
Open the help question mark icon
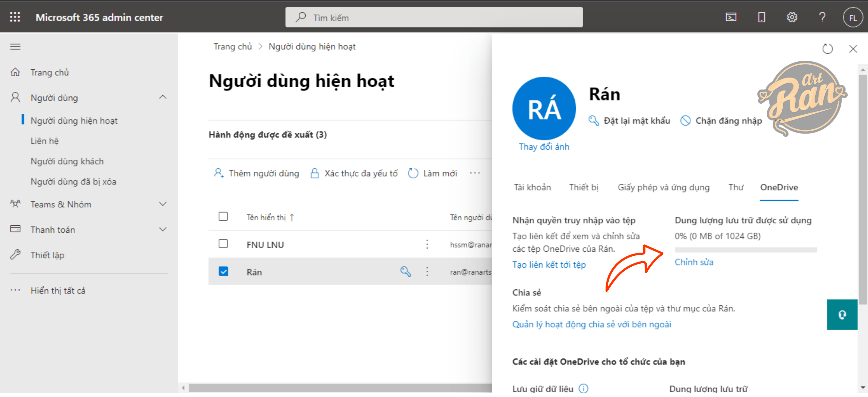click(822, 17)
